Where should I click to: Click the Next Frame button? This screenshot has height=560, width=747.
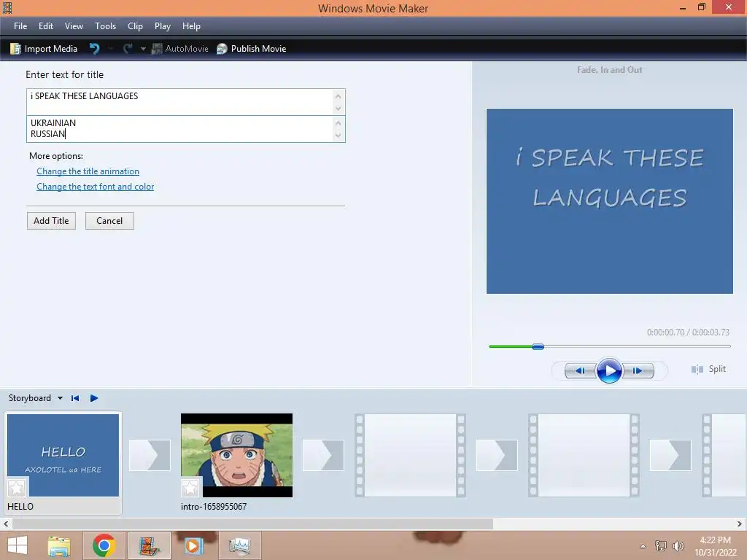coord(638,370)
